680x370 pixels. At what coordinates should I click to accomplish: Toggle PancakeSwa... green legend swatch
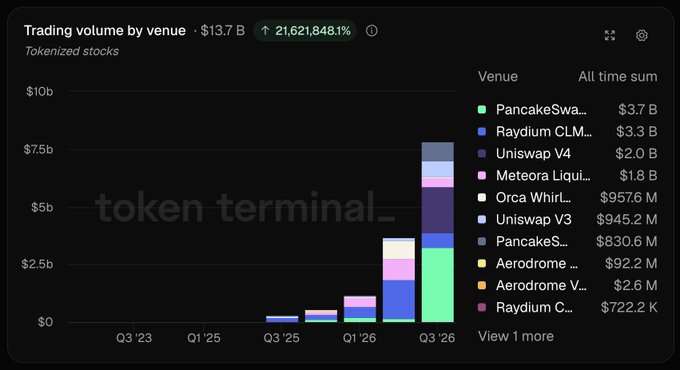(x=481, y=109)
